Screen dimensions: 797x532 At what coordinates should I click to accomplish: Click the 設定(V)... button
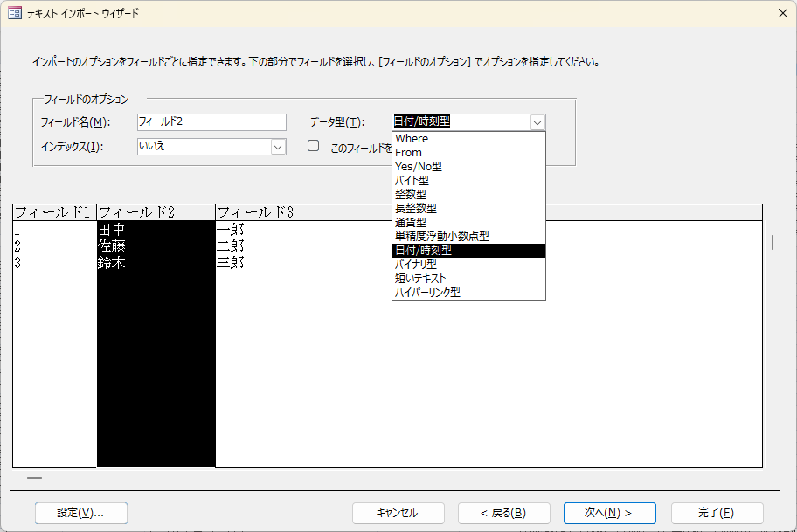pyautogui.click(x=80, y=513)
